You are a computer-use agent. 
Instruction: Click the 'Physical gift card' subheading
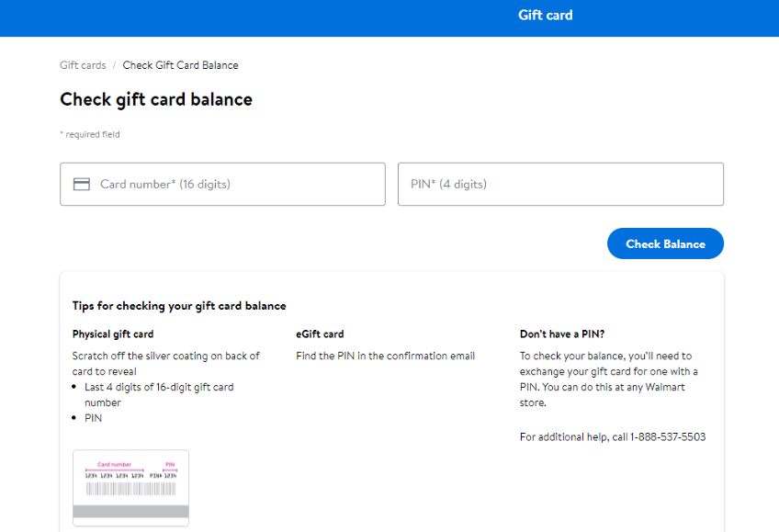point(113,334)
